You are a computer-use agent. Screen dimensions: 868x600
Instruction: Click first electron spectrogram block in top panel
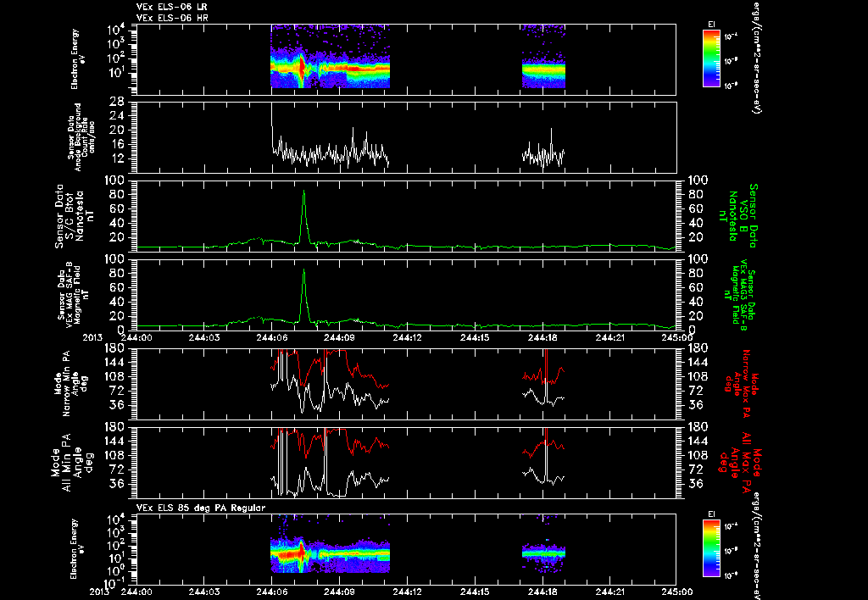coord(330,57)
